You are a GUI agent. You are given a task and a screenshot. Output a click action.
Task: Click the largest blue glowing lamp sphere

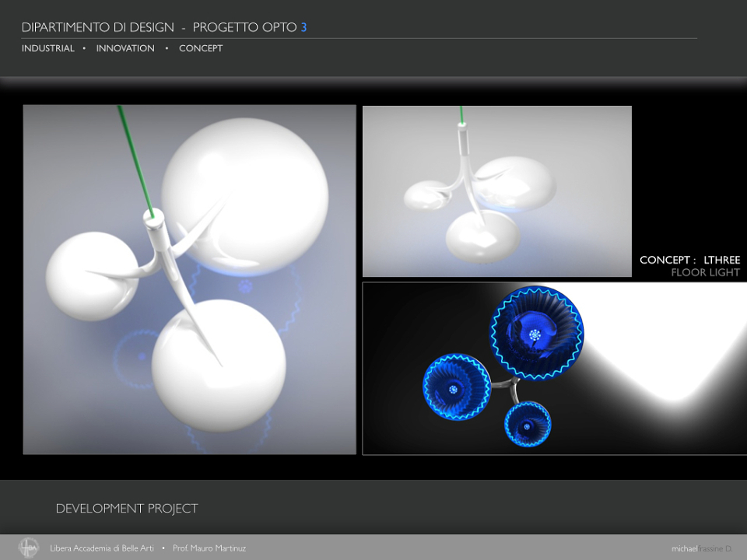[537, 333]
